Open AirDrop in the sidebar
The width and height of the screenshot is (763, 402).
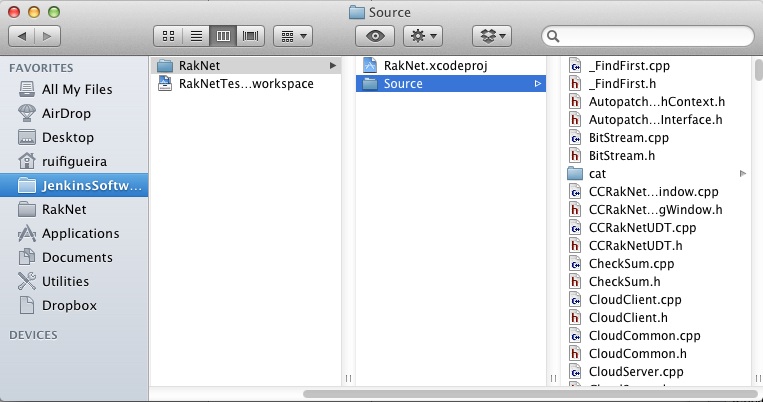pos(68,113)
